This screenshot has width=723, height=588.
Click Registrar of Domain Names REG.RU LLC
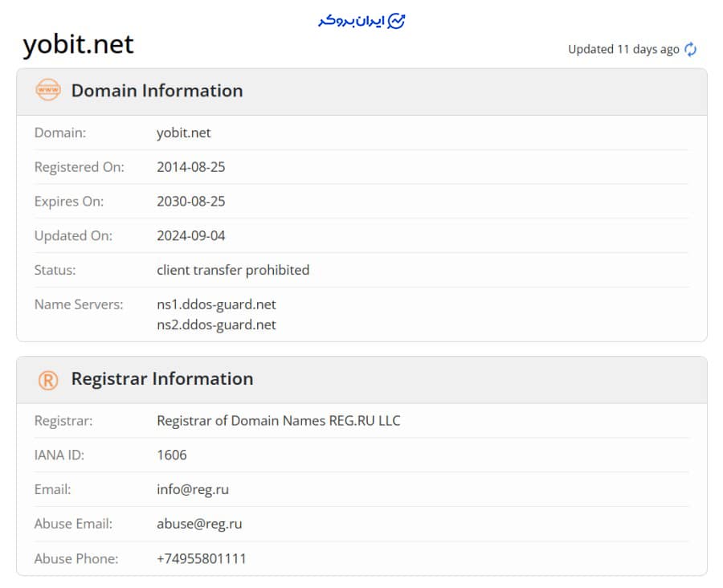pyautogui.click(x=278, y=421)
